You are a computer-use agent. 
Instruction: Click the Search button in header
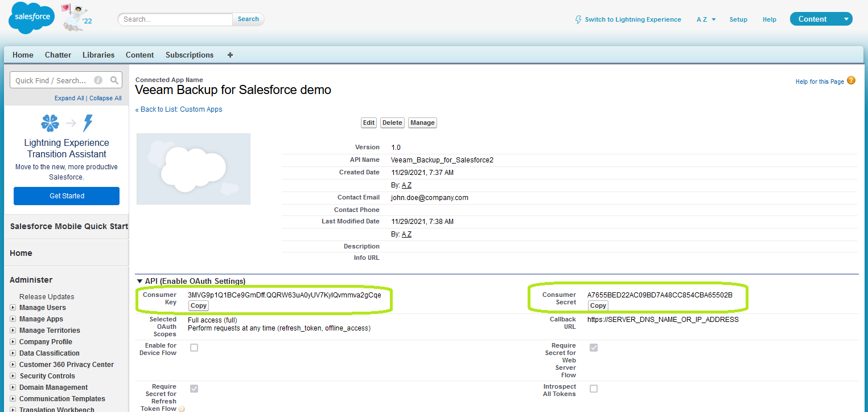point(248,19)
